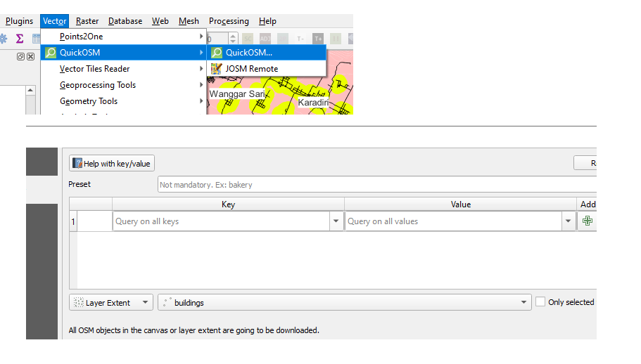Click the Key column header
The height and width of the screenshot is (364, 641).
[228, 204]
